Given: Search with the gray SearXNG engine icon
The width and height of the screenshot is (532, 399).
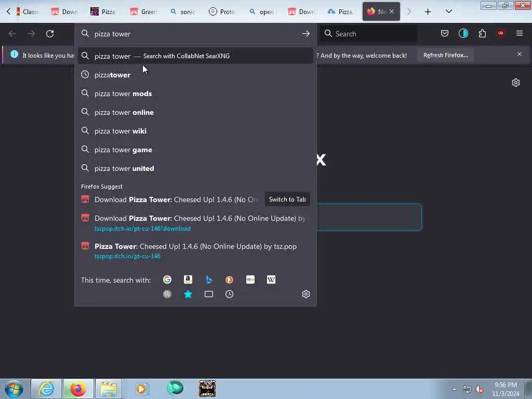Looking at the screenshot, I should (x=167, y=294).
